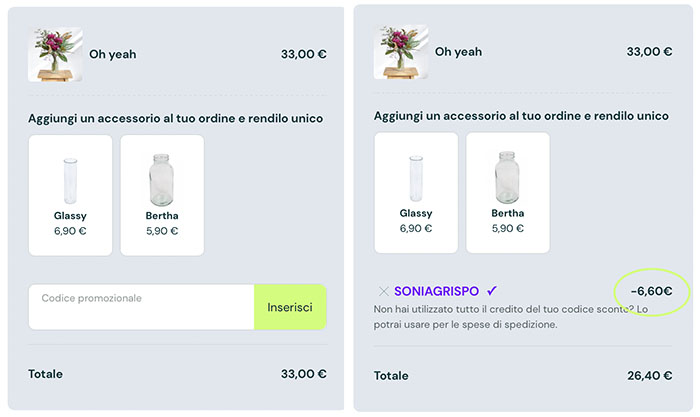Viewport: 700px width, 417px height.
Task: Select Glassy vase image in the cart with promo field
Action: (x=70, y=181)
